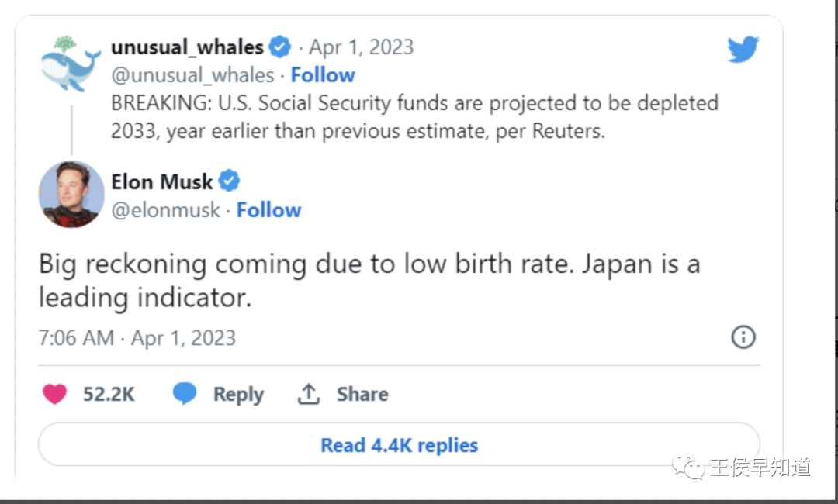Click the share upload arrow icon

[309, 394]
